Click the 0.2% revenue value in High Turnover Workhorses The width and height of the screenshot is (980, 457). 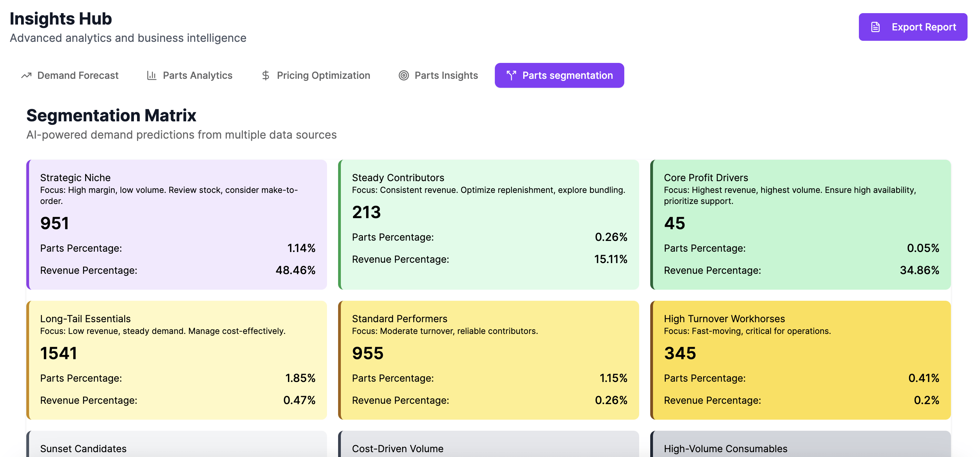(926, 400)
